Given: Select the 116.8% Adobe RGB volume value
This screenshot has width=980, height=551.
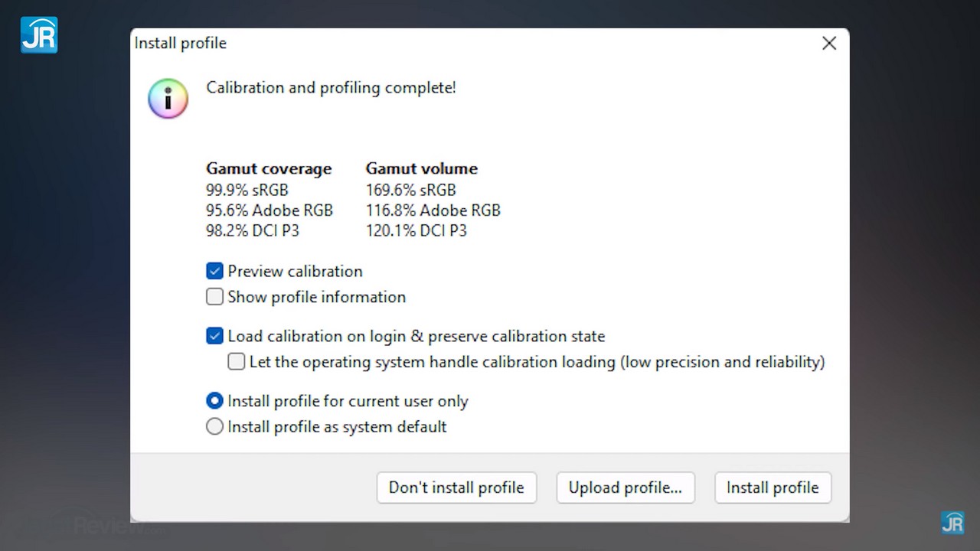Looking at the screenshot, I should pos(433,210).
